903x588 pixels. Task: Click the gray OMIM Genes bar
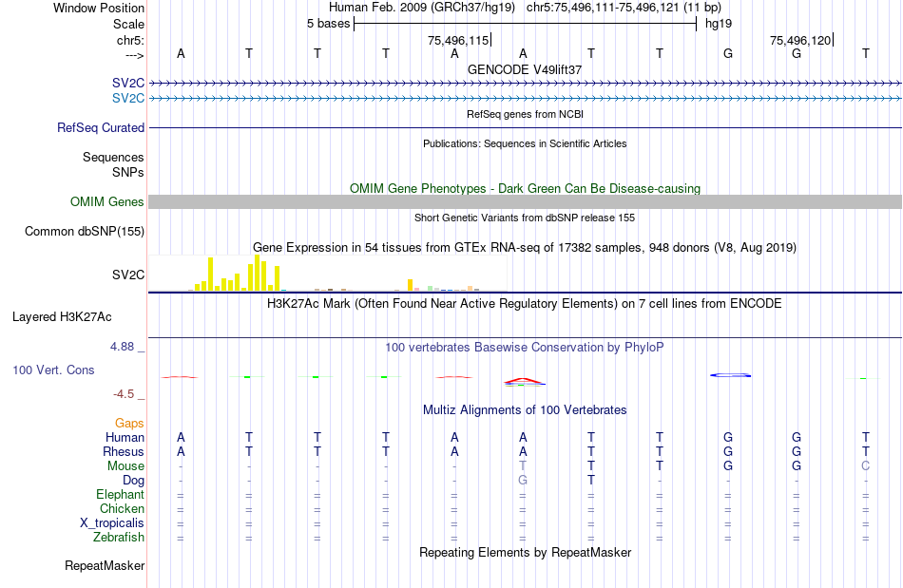525,202
